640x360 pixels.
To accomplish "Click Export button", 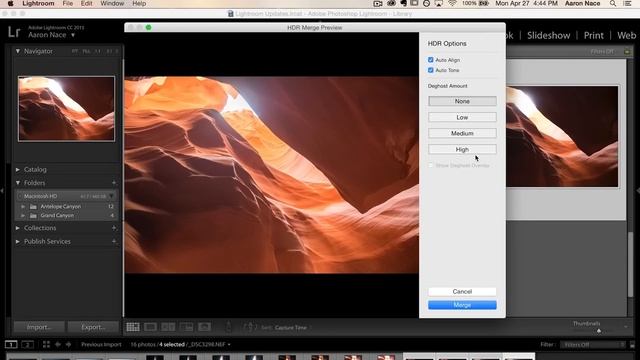I will coord(93,327).
